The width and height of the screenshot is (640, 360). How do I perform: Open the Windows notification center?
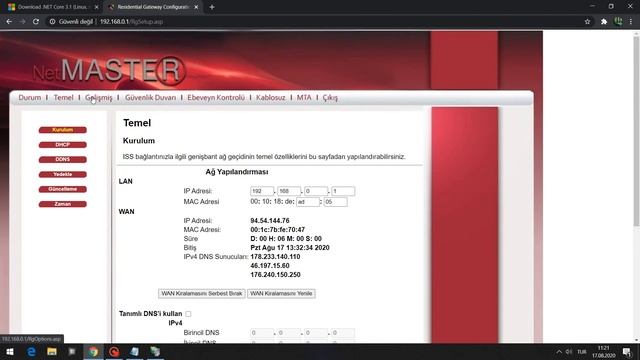[627, 352]
